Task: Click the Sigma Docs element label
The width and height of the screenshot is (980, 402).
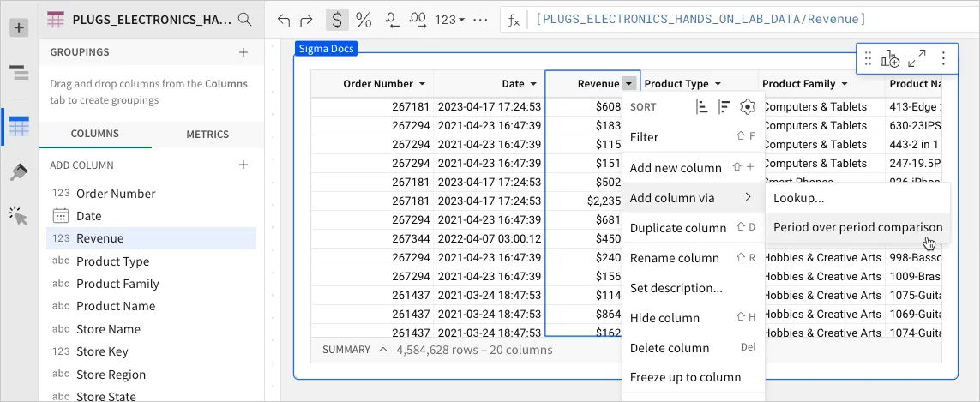Action: coord(326,49)
